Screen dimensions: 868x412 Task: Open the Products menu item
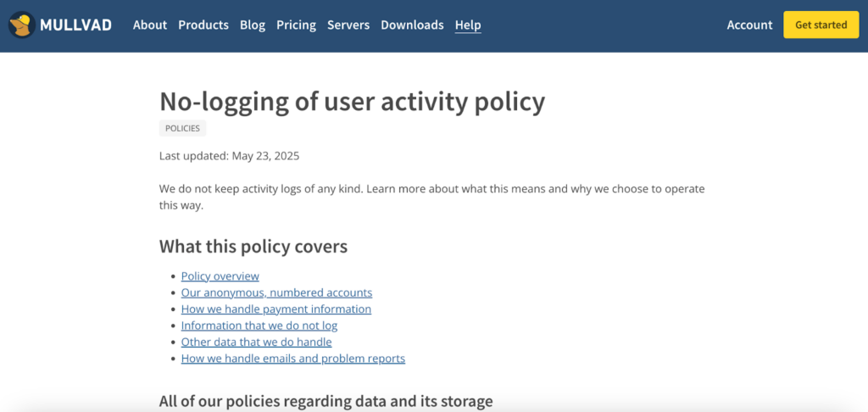(x=203, y=25)
